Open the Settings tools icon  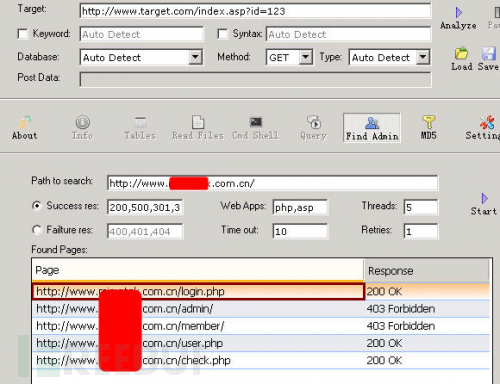pyautogui.click(x=487, y=122)
